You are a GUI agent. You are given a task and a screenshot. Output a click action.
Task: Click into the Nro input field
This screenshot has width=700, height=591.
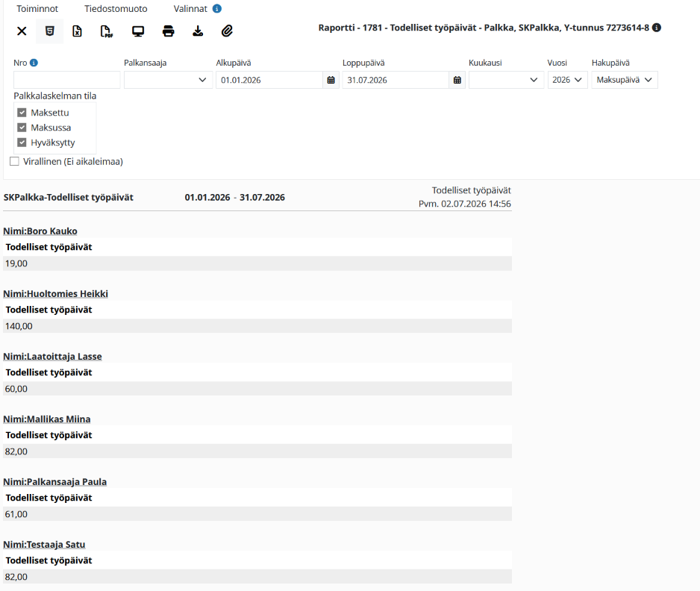(67, 80)
